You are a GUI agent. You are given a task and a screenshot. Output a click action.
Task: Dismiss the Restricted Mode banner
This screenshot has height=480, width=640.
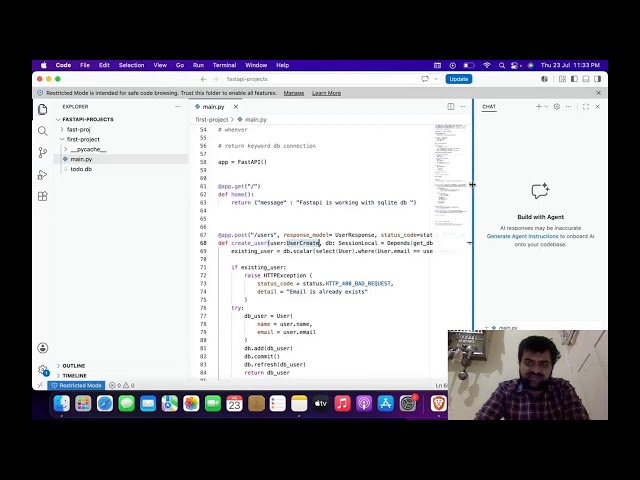[x=598, y=93]
